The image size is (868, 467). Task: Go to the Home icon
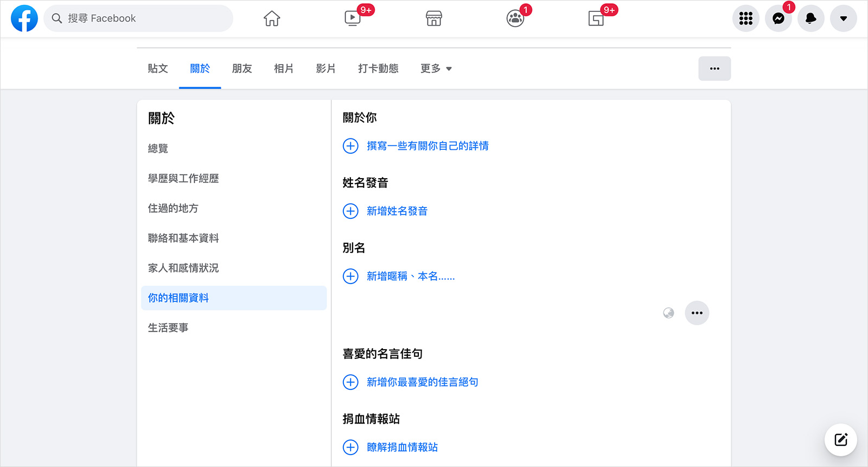point(272,18)
